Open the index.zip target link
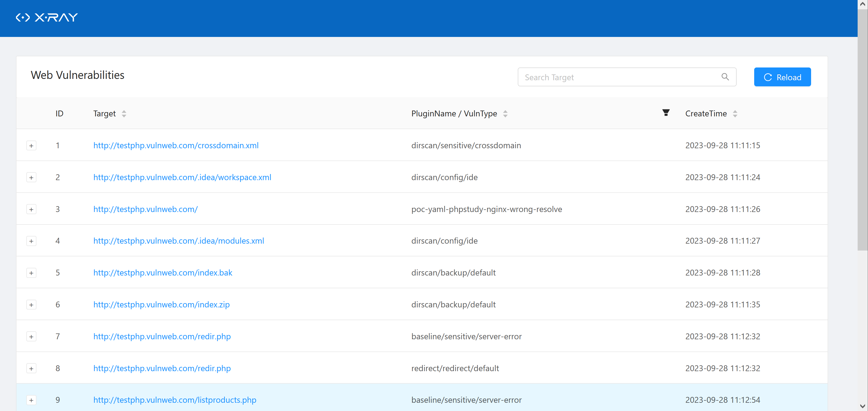 tap(161, 304)
